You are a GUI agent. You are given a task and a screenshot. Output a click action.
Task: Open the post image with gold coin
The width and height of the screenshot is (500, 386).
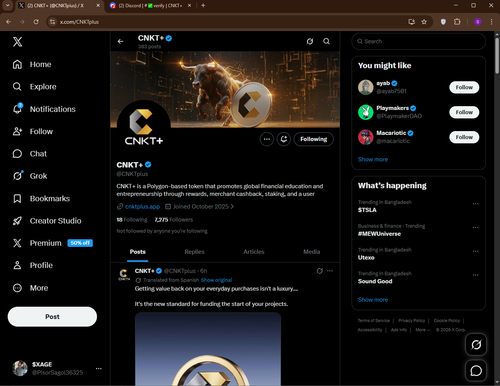(x=208, y=349)
